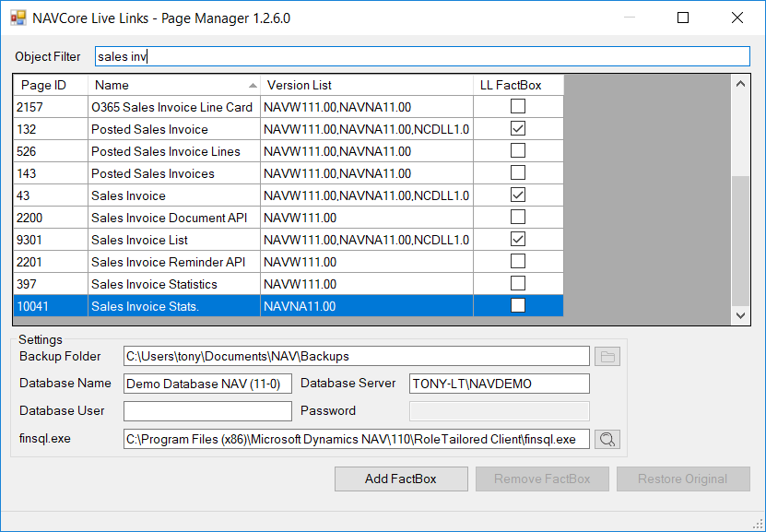The width and height of the screenshot is (766, 532).
Task: Disable the LL FactBox checkbox for Sales Invoice
Action: pyautogui.click(x=517, y=195)
